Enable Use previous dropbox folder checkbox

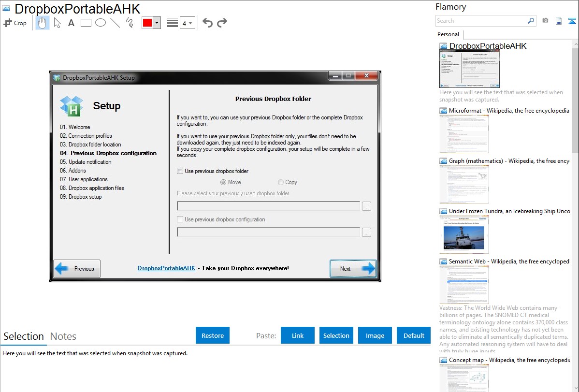click(x=180, y=171)
